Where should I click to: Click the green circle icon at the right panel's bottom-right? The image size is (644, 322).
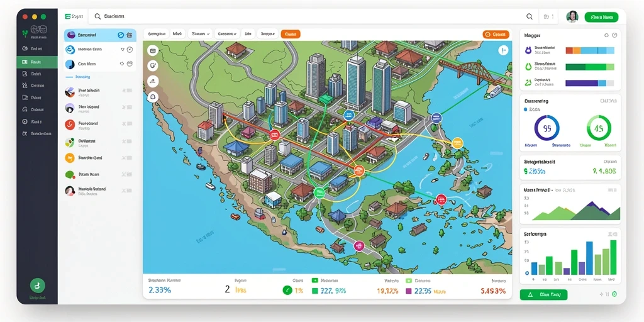[614, 294]
